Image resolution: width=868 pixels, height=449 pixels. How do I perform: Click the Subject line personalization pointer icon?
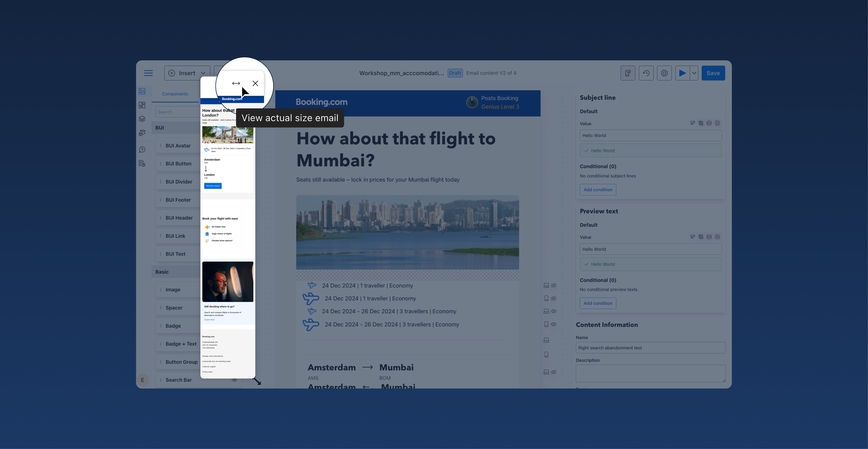click(x=692, y=123)
